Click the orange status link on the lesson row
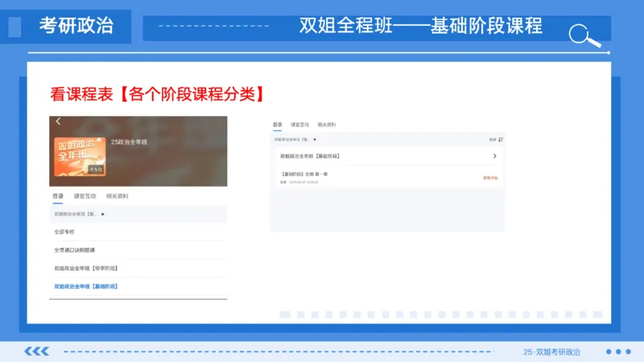Screen dimensions: 644x362 point(490,178)
